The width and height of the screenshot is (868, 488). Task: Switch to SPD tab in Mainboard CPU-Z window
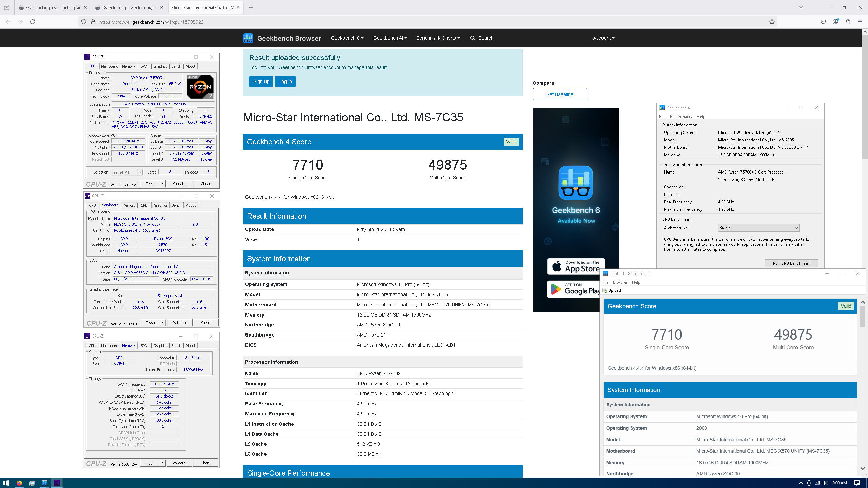(x=144, y=205)
